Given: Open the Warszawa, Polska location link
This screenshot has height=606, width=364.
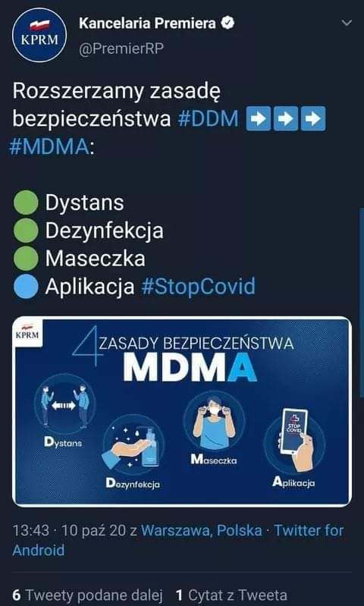Looking at the screenshot, I should pyautogui.click(x=202, y=531).
